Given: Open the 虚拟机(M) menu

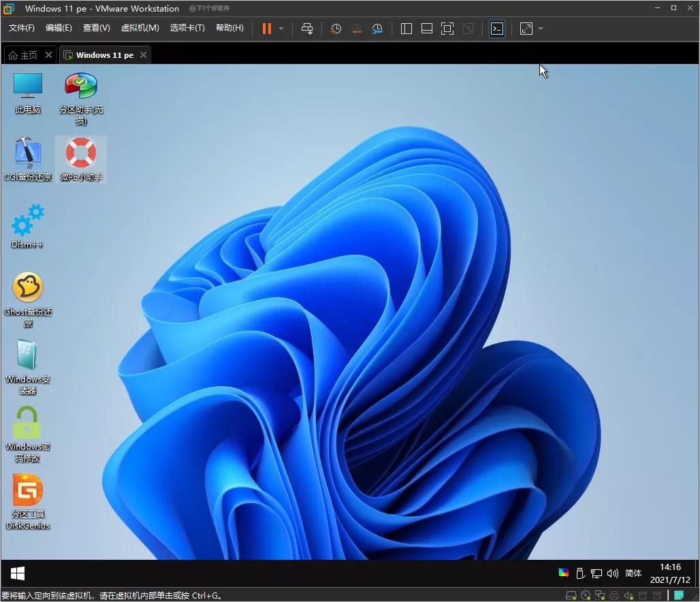Looking at the screenshot, I should 140,28.
